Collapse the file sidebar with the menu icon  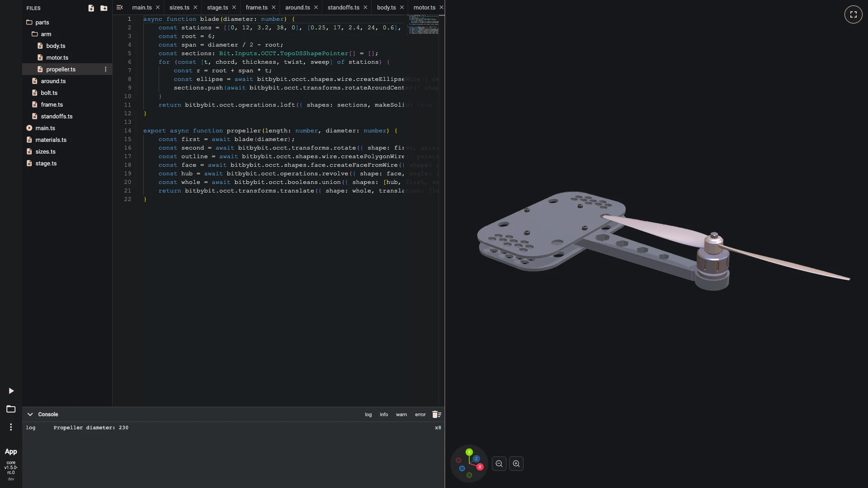(119, 7)
